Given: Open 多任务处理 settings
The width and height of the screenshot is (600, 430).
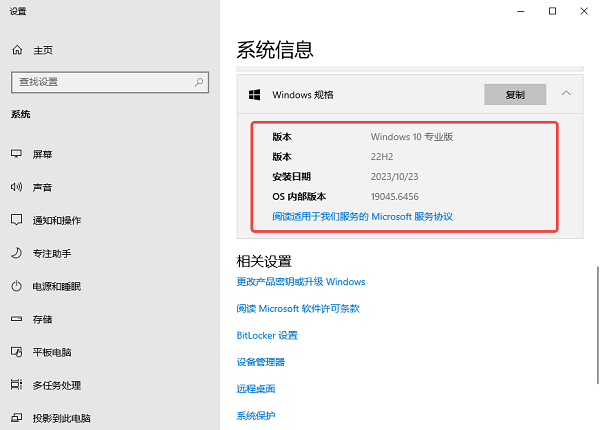Looking at the screenshot, I should pyautogui.click(x=57, y=385).
